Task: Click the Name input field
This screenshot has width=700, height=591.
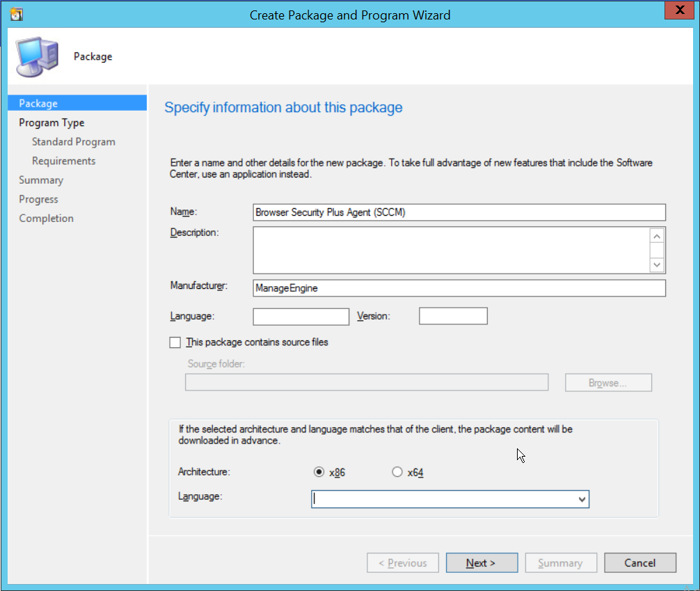Action: point(459,212)
